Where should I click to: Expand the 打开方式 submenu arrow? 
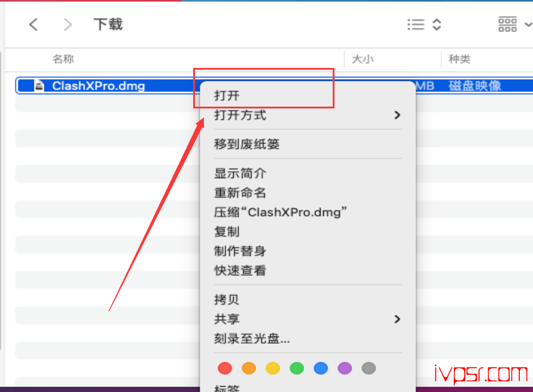coord(397,115)
